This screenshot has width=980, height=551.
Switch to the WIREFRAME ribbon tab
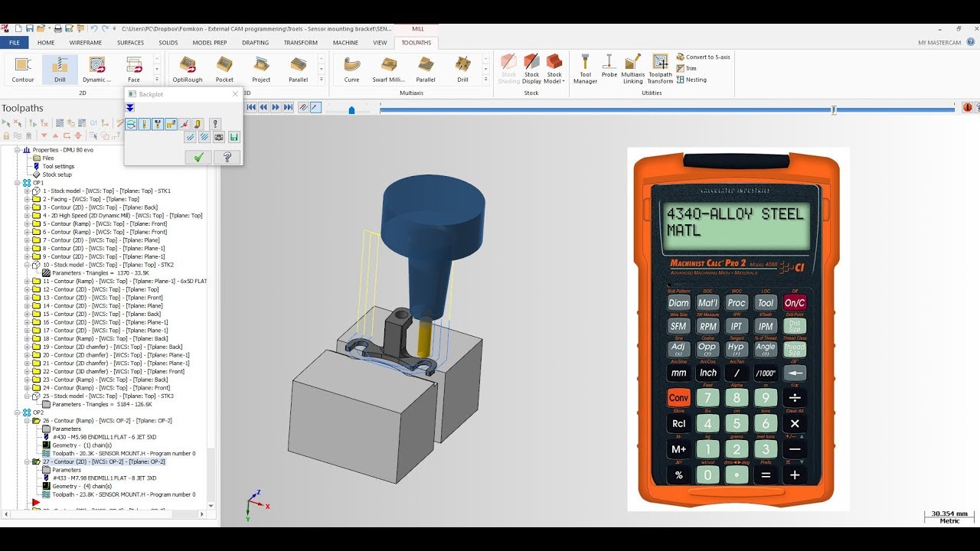pyautogui.click(x=86, y=43)
